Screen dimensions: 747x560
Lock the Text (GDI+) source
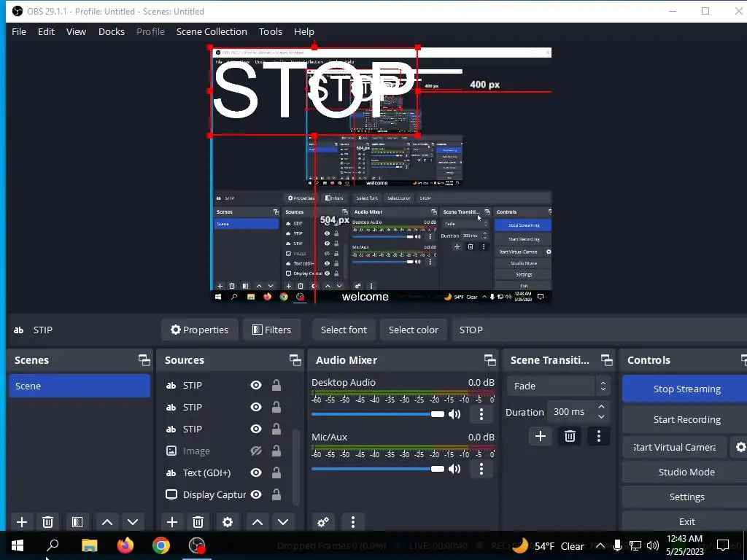(276, 472)
